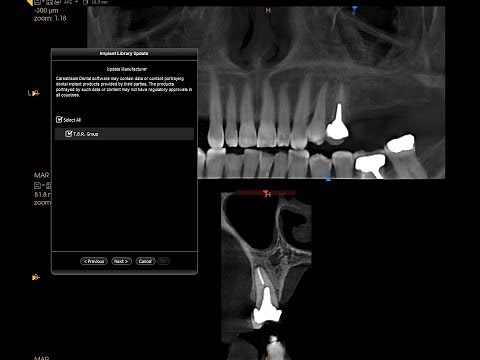Viewport: 480px width, 360px height.
Task: Go to the Next step in Implant Library Update
Action: tap(121, 261)
